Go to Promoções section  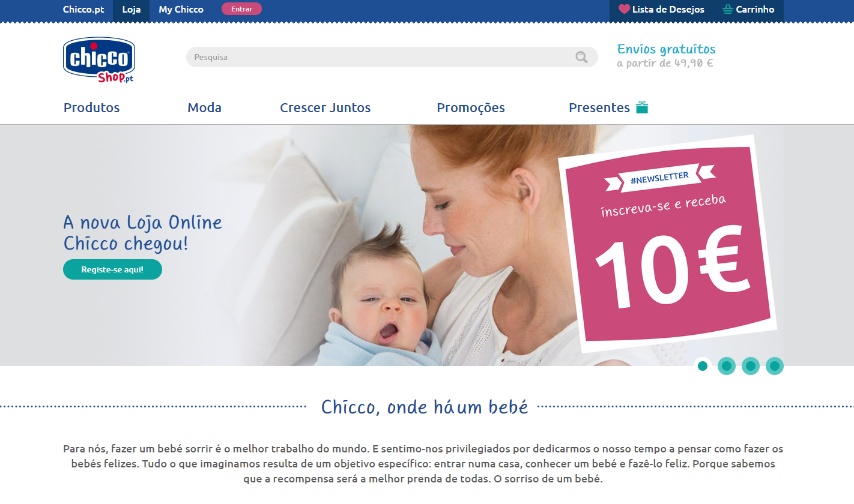click(471, 108)
